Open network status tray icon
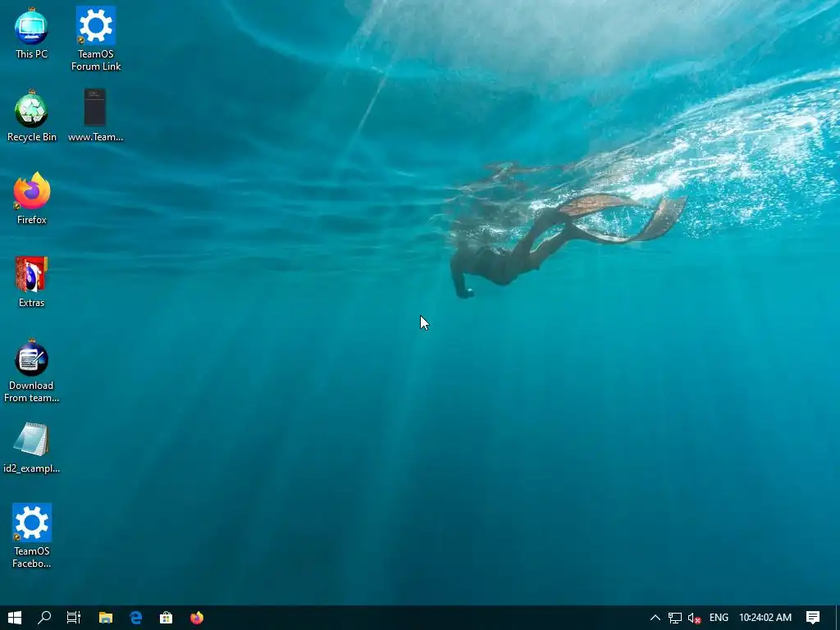This screenshot has width=840, height=630. 675,618
